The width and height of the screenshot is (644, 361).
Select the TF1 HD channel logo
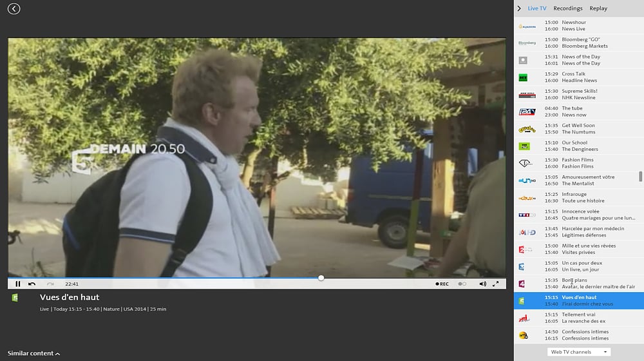pyautogui.click(x=527, y=215)
